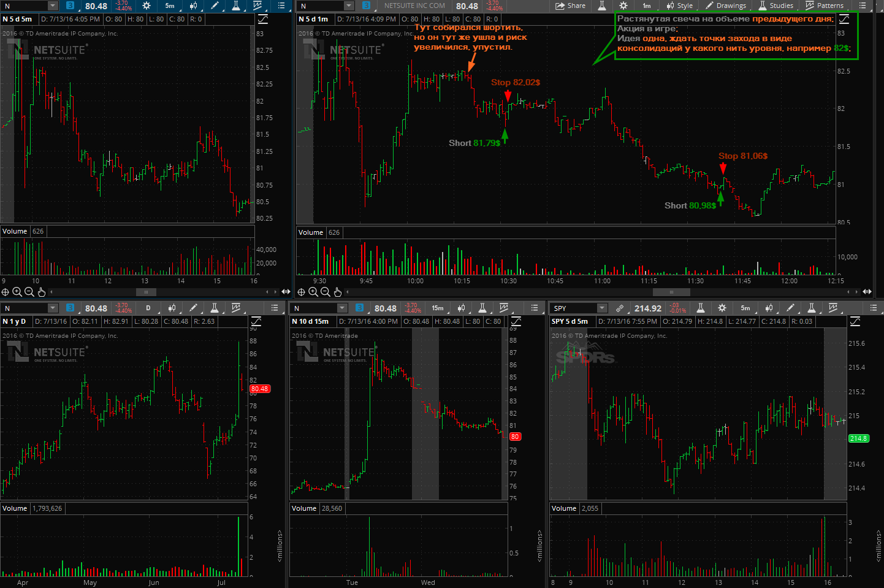Image resolution: width=884 pixels, height=588 pixels.
Task: Open studies flask icon in N 5d 5m chart
Action: (x=236, y=6)
